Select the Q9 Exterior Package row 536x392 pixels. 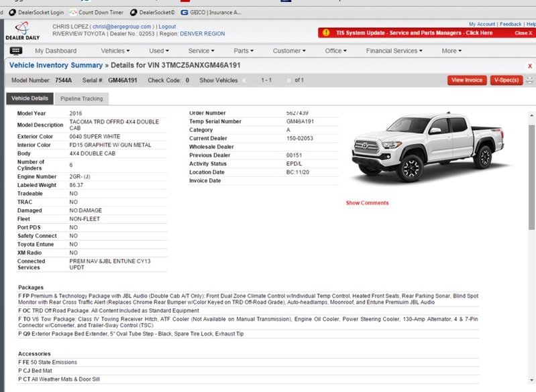click(248, 334)
